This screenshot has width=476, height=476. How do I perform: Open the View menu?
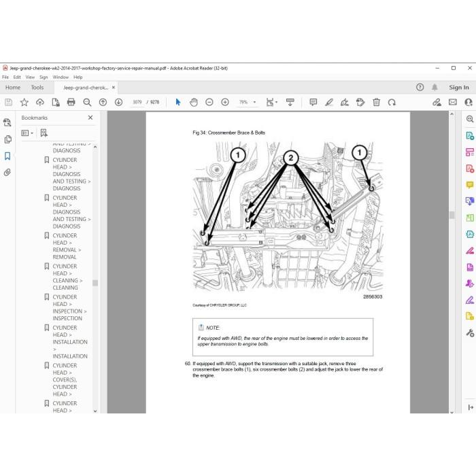click(30, 77)
